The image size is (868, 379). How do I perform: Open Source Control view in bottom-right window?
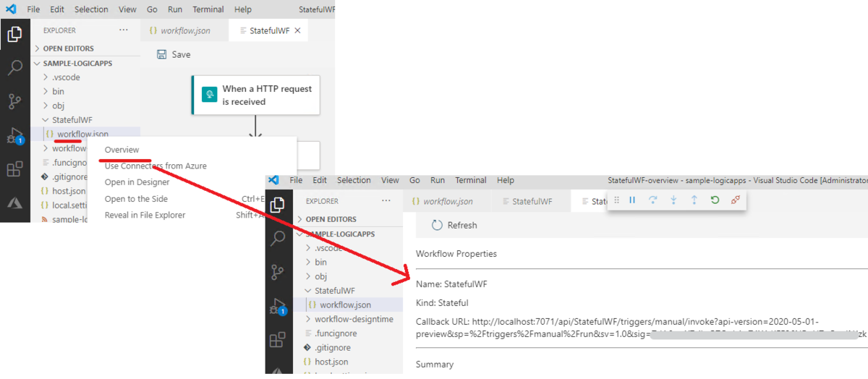point(277,272)
